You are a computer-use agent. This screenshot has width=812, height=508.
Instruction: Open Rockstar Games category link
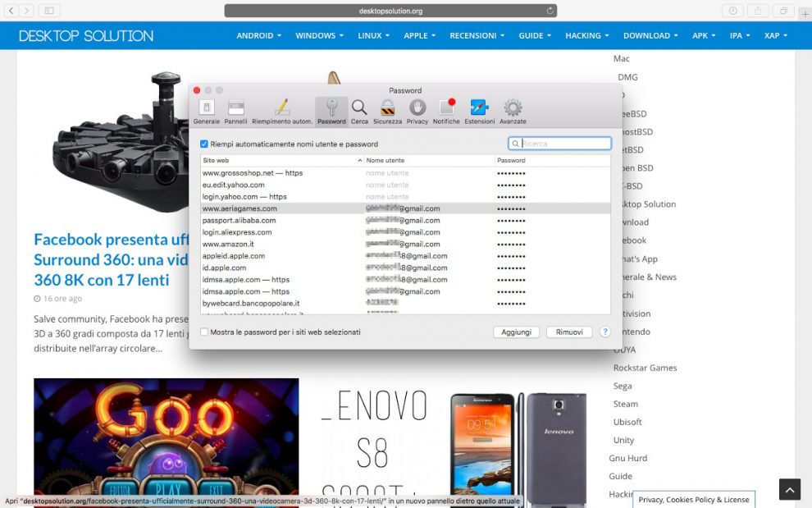click(x=645, y=368)
